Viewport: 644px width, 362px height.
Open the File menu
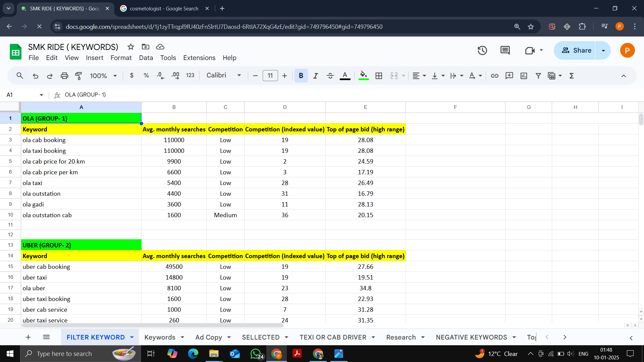click(34, 58)
